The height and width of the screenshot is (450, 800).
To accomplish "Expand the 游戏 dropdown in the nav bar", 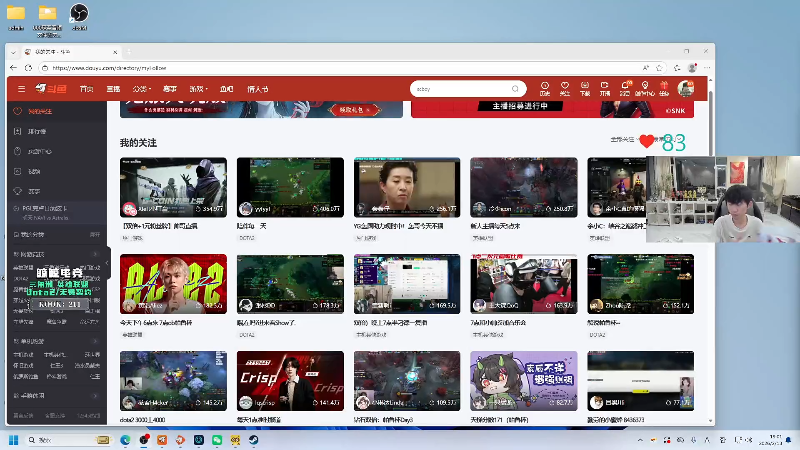I will (x=198, y=89).
